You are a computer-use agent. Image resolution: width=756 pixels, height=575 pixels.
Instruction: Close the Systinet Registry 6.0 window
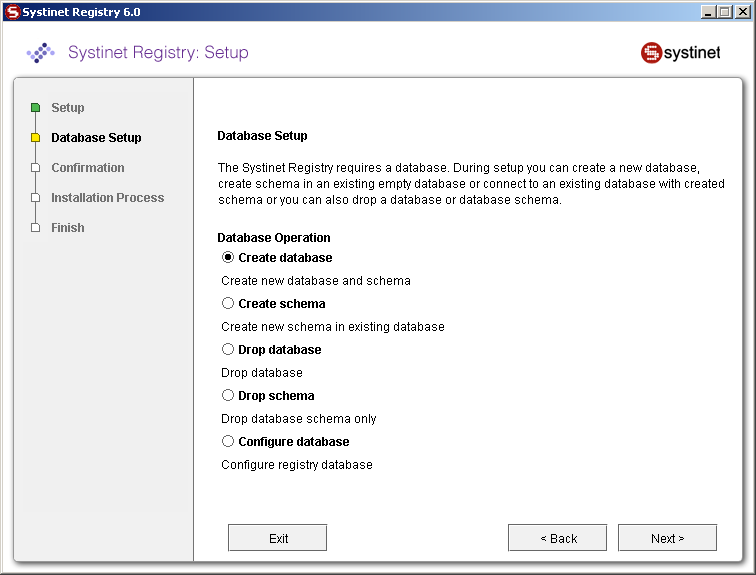tap(742, 12)
